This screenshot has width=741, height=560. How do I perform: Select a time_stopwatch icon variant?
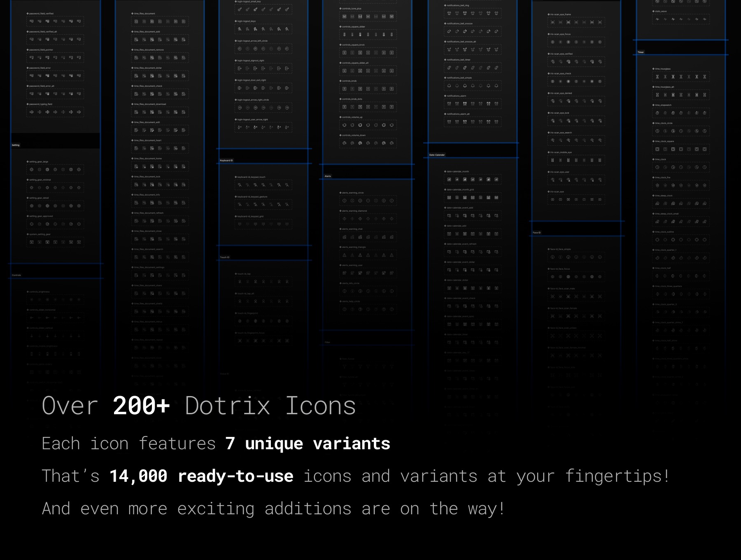pyautogui.click(x=659, y=114)
